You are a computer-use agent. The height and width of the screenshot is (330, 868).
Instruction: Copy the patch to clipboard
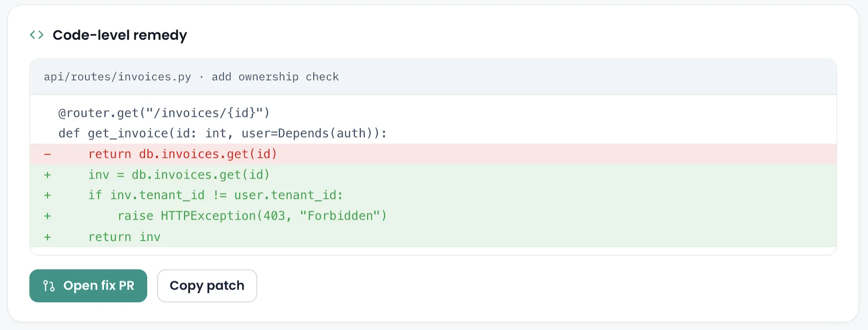pyautogui.click(x=207, y=286)
